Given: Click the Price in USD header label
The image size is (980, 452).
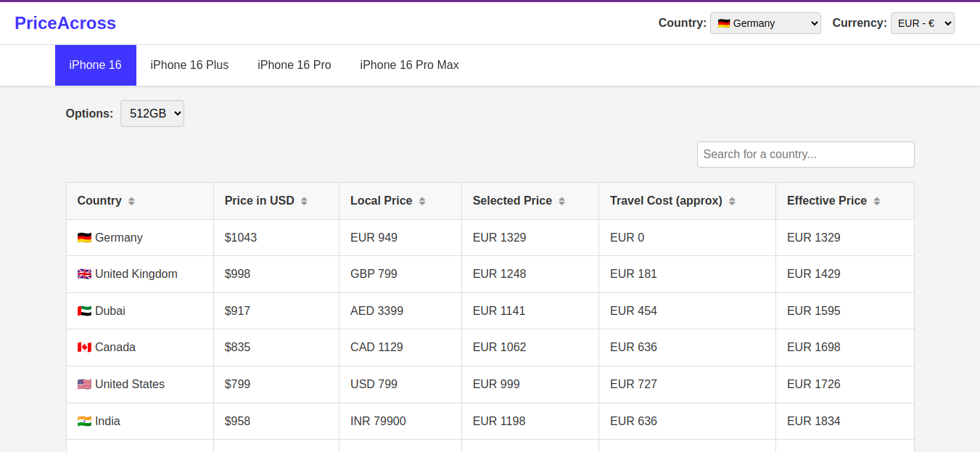Looking at the screenshot, I should click(260, 201).
